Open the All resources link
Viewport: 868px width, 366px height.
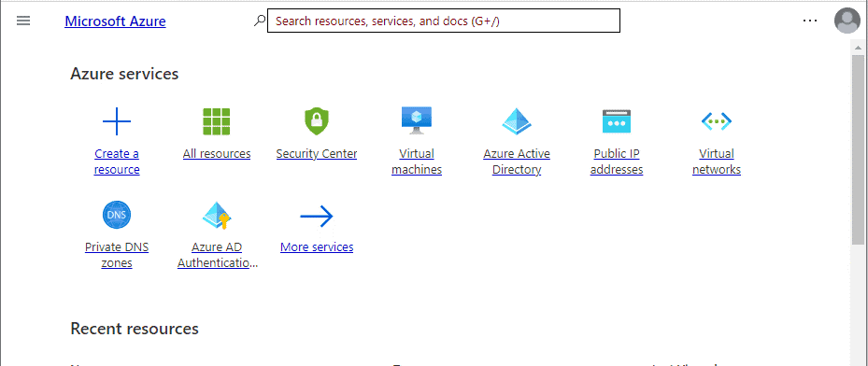217,154
